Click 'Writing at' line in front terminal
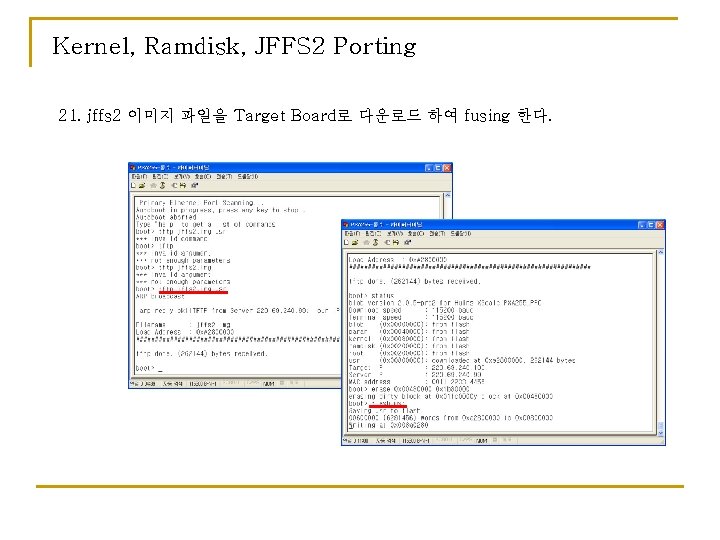720x540 pixels. (x=388, y=426)
